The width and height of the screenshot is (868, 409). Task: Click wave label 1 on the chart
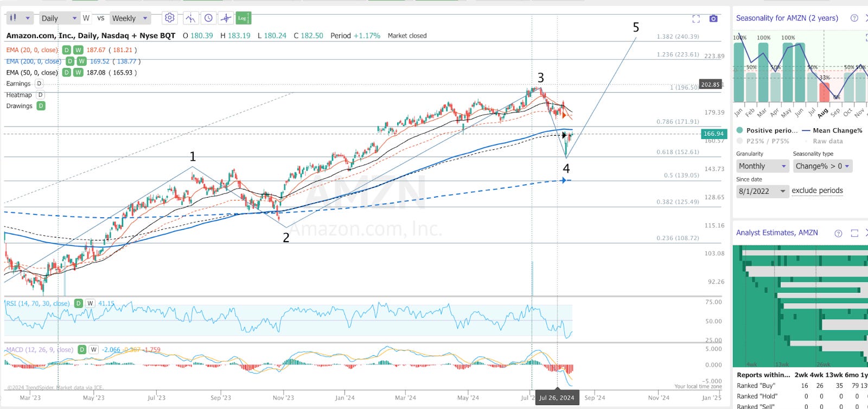coord(193,156)
